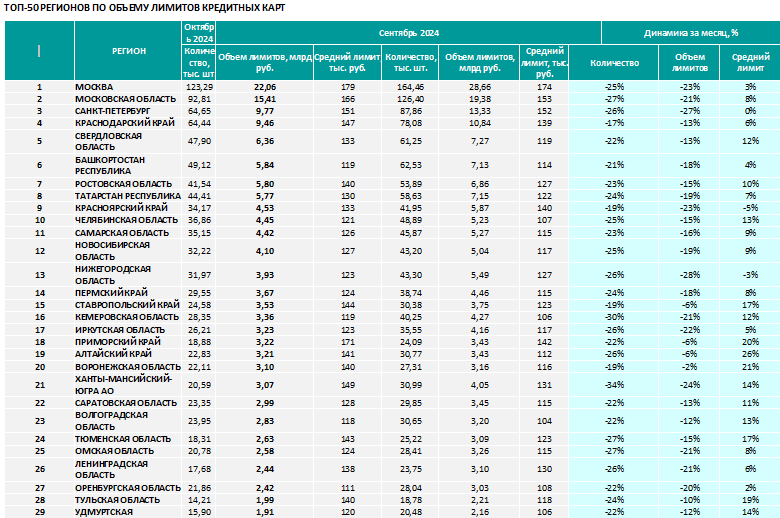Click ОРЕНБУРГСКАЯ ОБЛАСТЬ cell
Viewport: 780px width, 518px height.
click(x=128, y=488)
